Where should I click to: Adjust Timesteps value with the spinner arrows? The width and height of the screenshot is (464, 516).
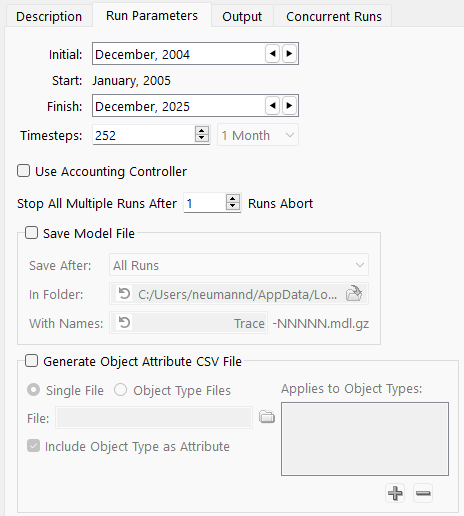202,134
